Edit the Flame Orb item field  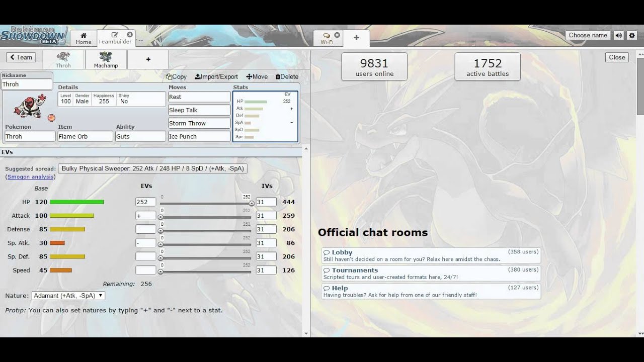tap(85, 136)
